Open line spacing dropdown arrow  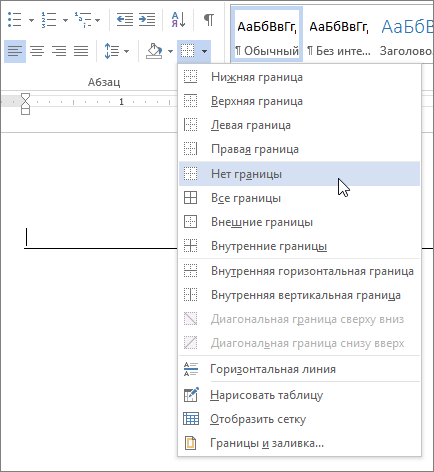click(126, 51)
